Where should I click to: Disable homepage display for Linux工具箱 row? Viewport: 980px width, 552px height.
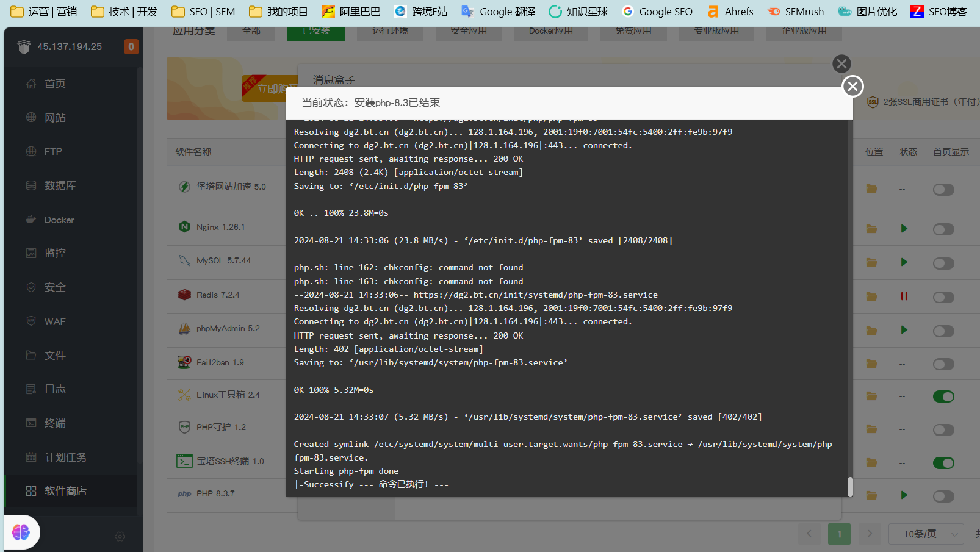point(943,396)
